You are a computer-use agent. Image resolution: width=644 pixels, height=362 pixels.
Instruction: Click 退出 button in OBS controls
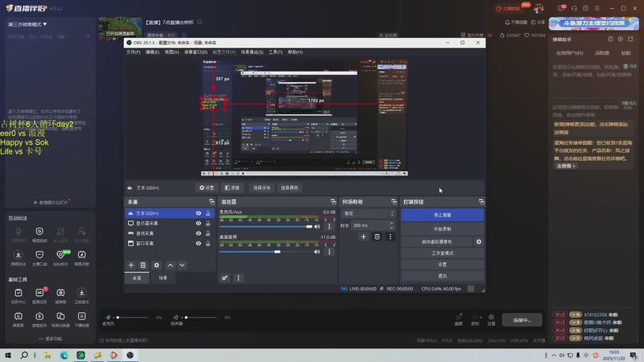[442, 276]
